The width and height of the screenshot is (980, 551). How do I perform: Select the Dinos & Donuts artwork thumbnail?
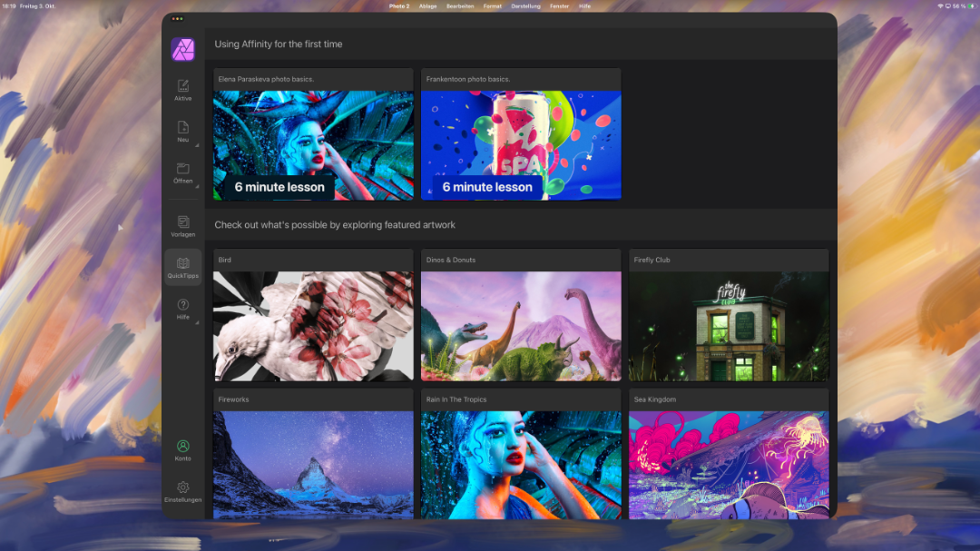point(521,326)
